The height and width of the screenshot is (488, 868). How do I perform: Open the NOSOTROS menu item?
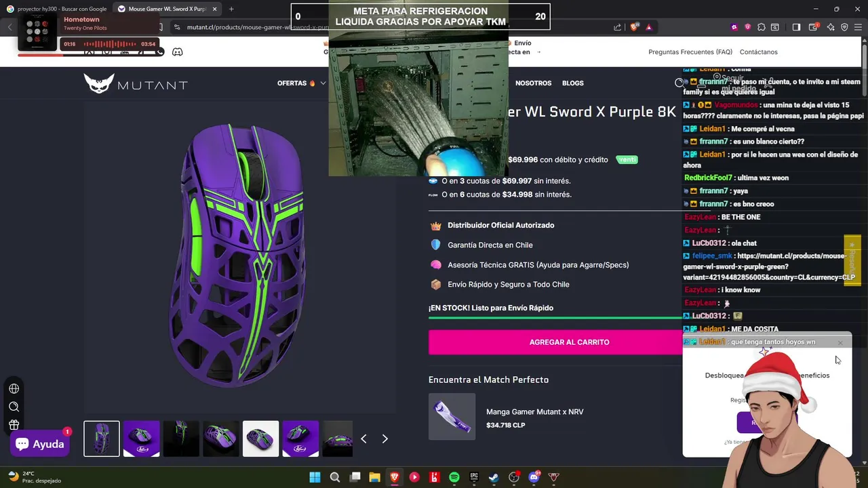[x=533, y=83]
